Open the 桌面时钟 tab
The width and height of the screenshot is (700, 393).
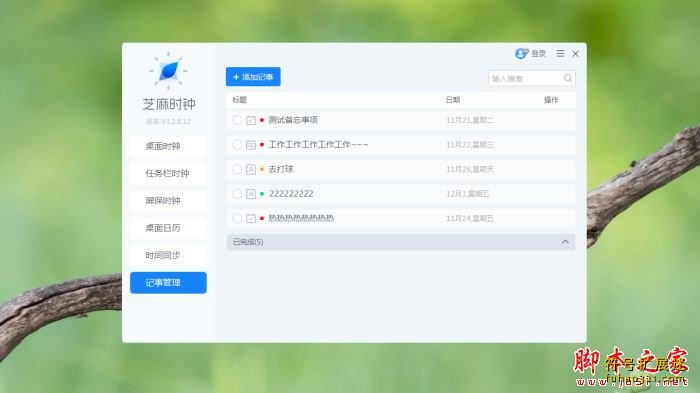[x=168, y=146]
